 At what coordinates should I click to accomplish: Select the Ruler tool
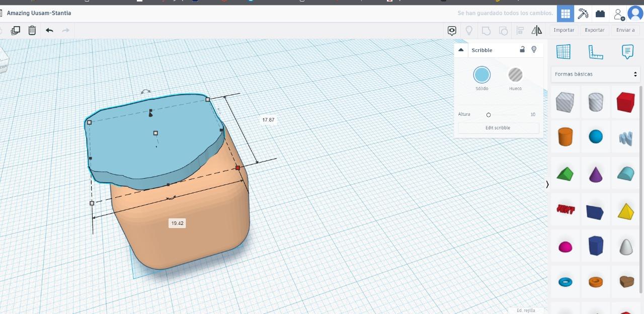click(x=595, y=51)
